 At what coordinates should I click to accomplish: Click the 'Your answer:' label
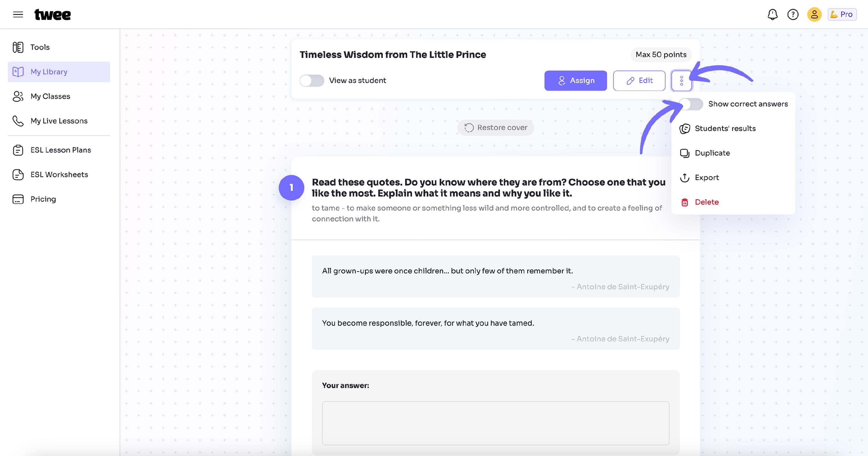point(345,386)
